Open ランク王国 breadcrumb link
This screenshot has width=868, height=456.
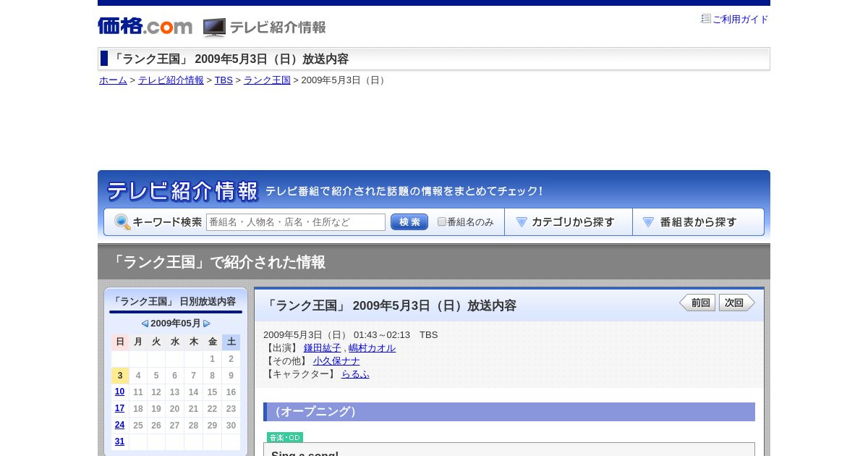pos(267,80)
